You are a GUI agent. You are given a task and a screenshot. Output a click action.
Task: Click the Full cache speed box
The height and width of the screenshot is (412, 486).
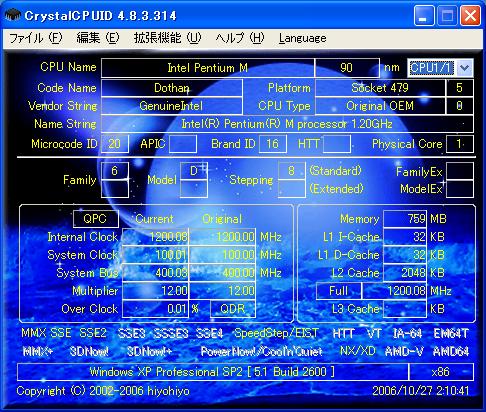338,291
